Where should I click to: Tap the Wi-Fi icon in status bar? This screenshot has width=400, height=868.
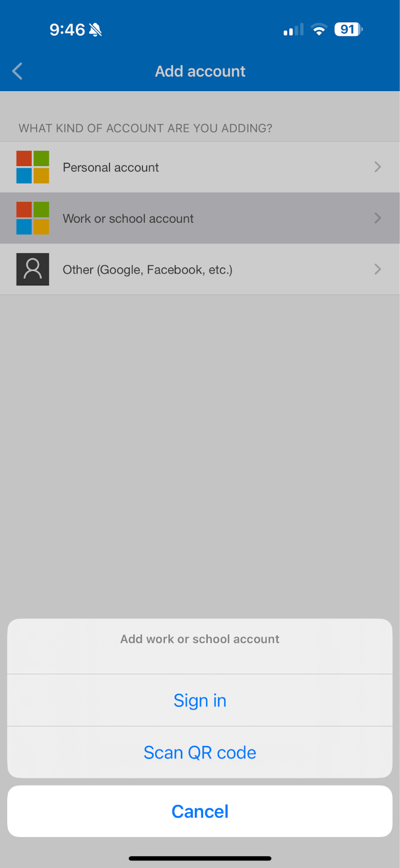point(319,29)
